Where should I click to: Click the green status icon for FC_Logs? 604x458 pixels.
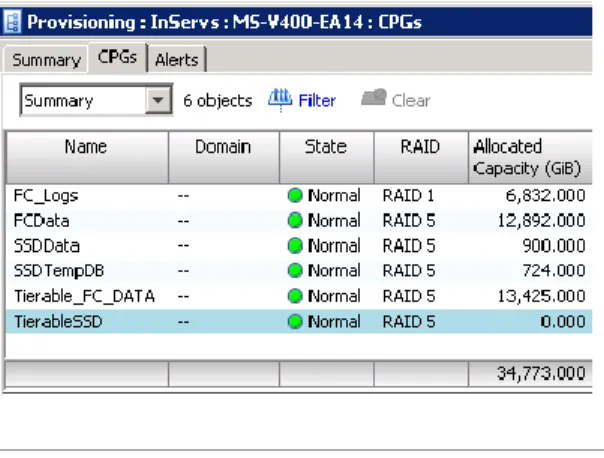click(x=295, y=195)
